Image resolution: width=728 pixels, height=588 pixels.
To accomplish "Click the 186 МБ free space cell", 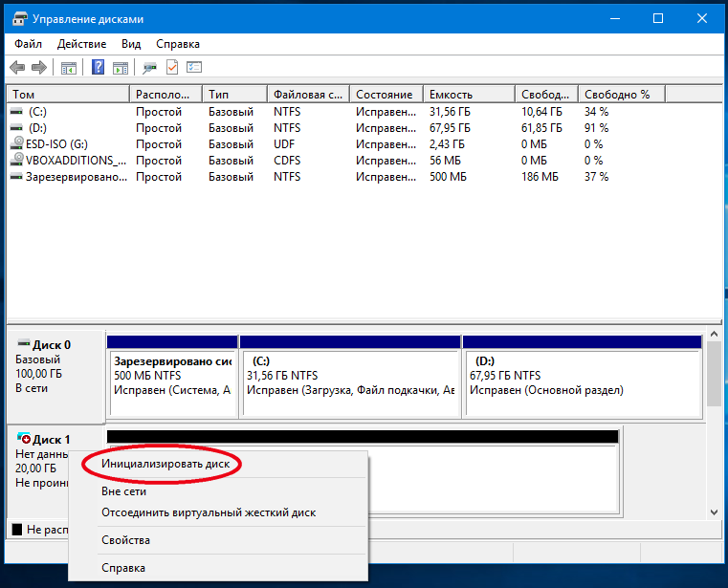I will click(540, 177).
